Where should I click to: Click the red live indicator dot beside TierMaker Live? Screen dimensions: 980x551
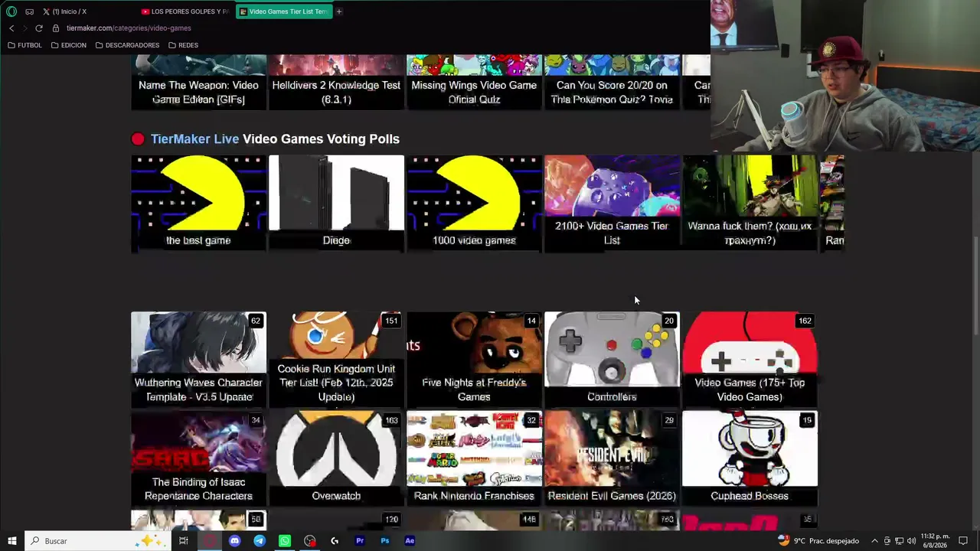138,139
